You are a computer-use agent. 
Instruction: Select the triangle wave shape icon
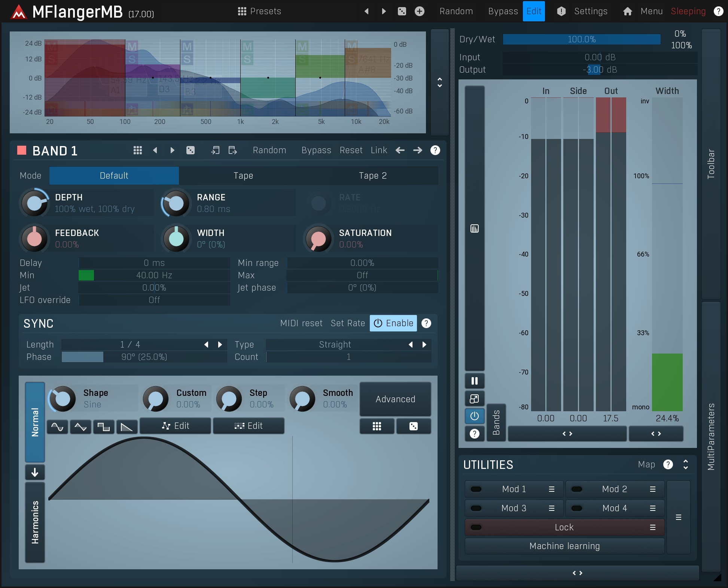[80, 426]
